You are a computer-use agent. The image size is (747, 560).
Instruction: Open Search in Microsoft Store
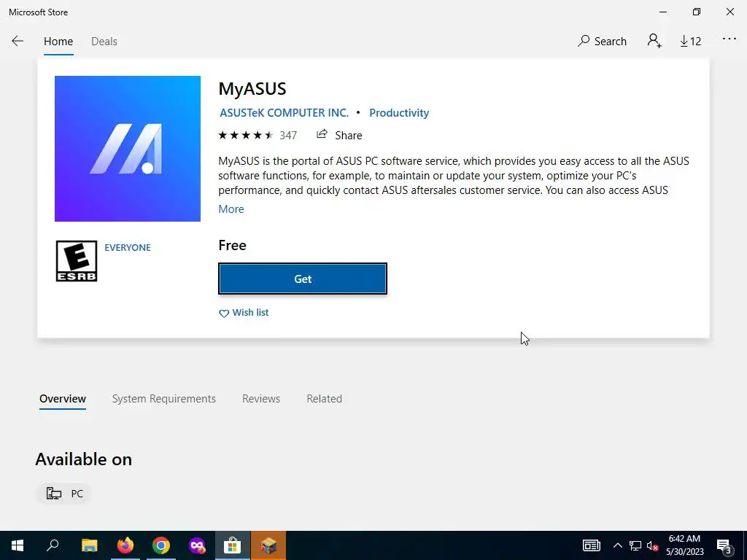click(x=602, y=42)
